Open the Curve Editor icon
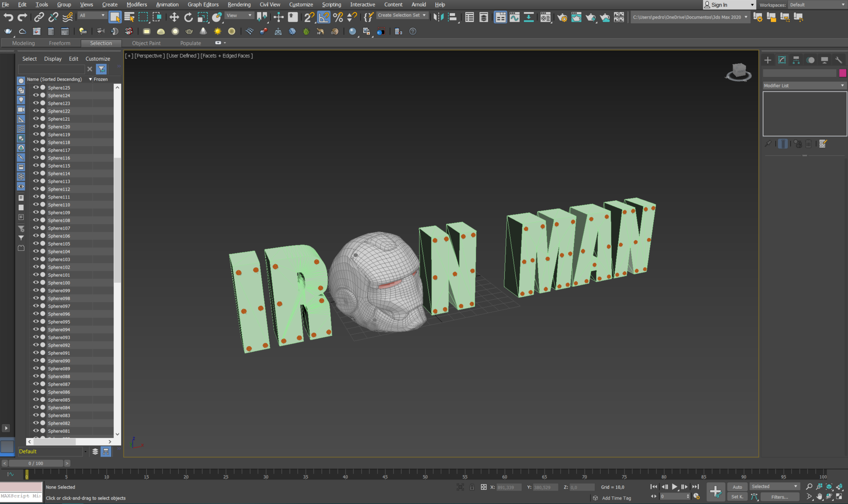This screenshot has height=504, width=848. tap(514, 17)
